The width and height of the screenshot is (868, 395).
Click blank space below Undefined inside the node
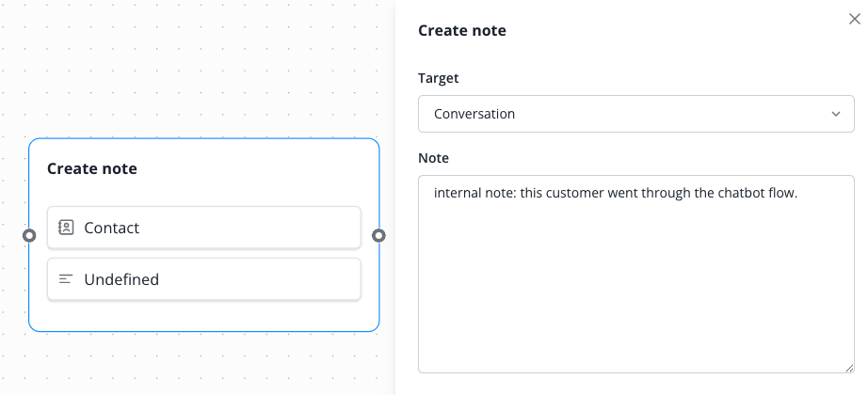coord(203,316)
